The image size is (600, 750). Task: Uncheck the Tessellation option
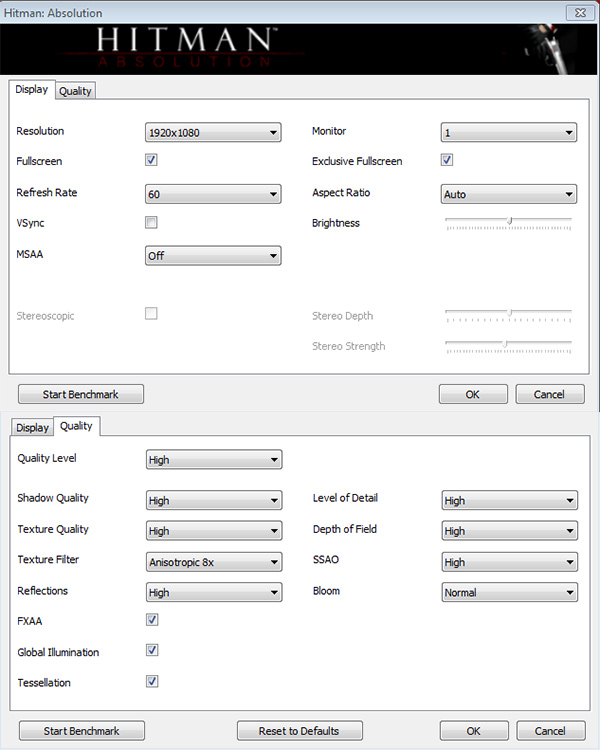pos(152,682)
